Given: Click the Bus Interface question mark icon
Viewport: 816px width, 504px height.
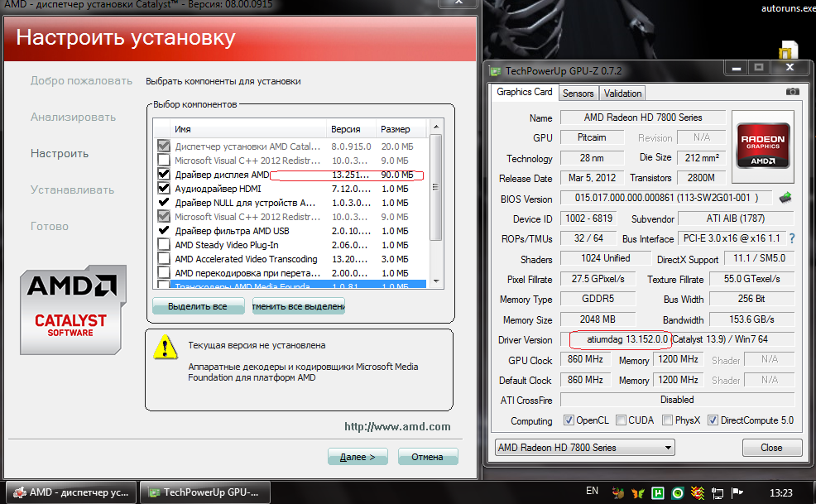Looking at the screenshot, I should (x=792, y=238).
